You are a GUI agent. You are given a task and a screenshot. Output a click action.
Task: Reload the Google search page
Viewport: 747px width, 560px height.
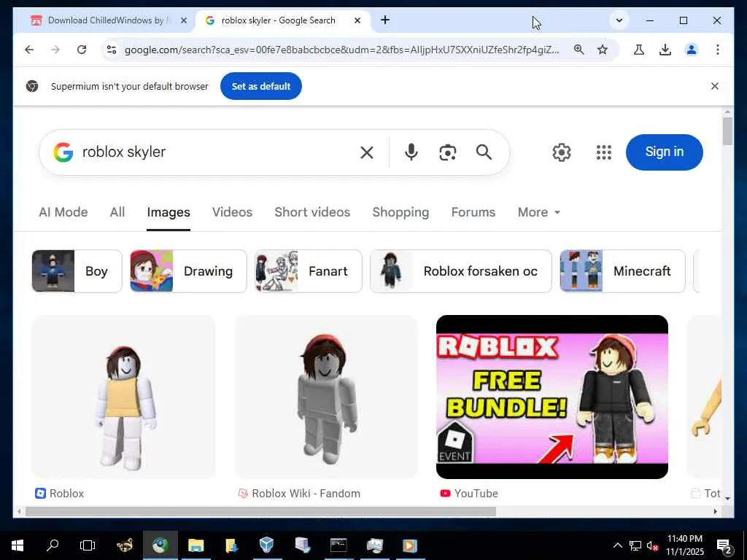(x=82, y=50)
